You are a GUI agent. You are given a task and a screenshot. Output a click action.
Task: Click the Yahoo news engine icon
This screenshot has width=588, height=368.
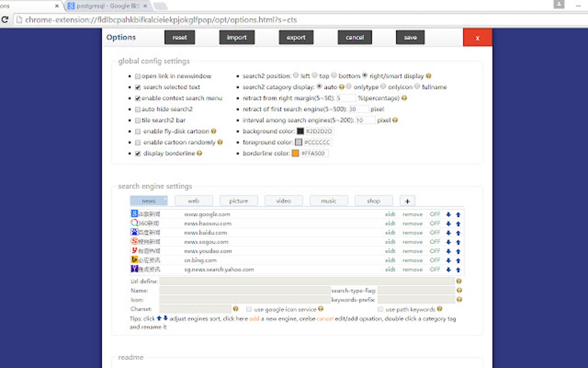click(x=133, y=269)
